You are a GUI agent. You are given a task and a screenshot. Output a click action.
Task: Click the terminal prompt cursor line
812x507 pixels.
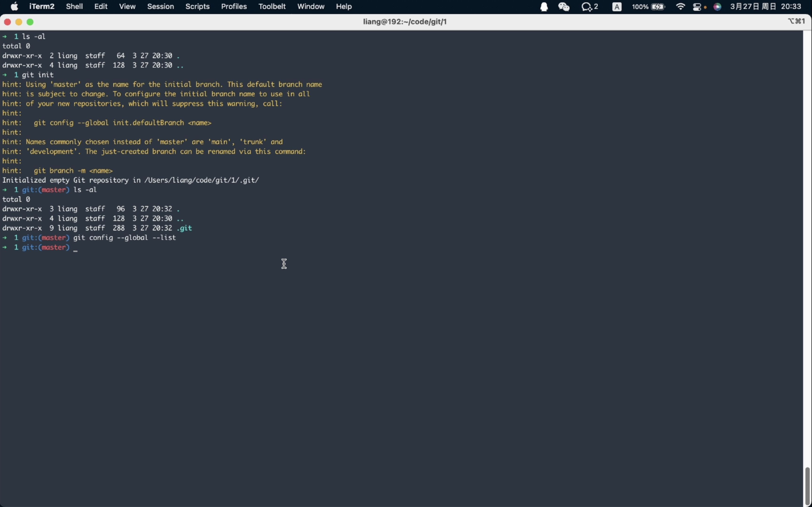(x=76, y=248)
